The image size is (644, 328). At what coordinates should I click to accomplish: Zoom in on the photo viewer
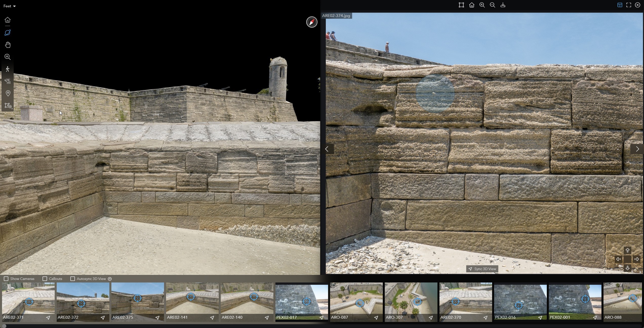pyautogui.click(x=482, y=5)
